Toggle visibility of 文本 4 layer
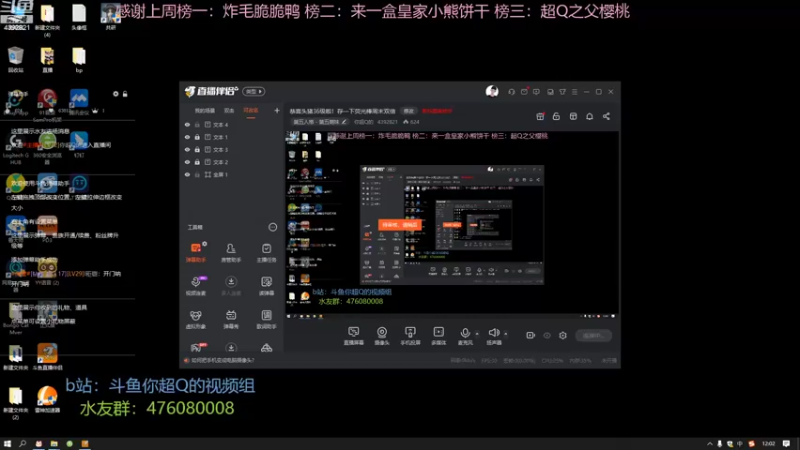800x450 pixels. pyautogui.click(x=187, y=124)
